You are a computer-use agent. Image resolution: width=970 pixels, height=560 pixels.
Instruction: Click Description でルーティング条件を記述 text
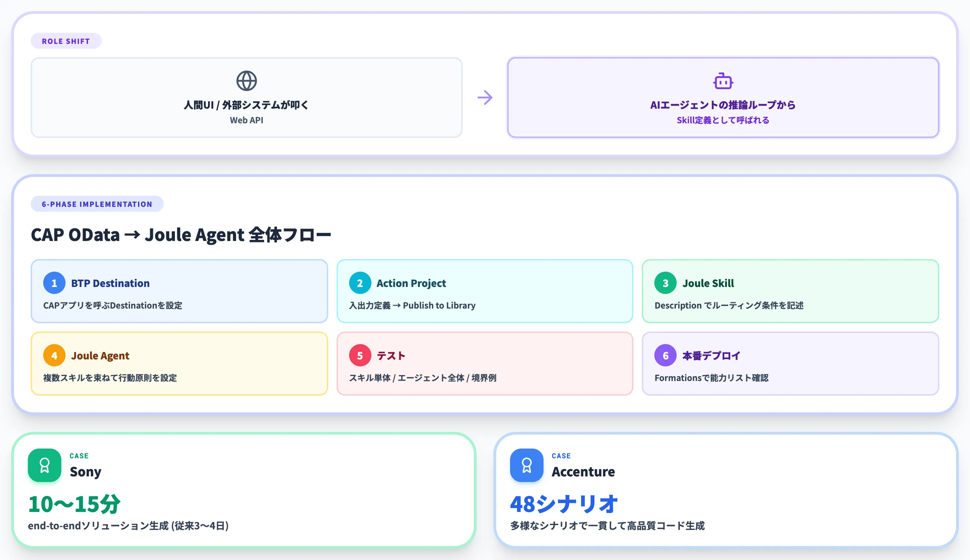(x=729, y=305)
